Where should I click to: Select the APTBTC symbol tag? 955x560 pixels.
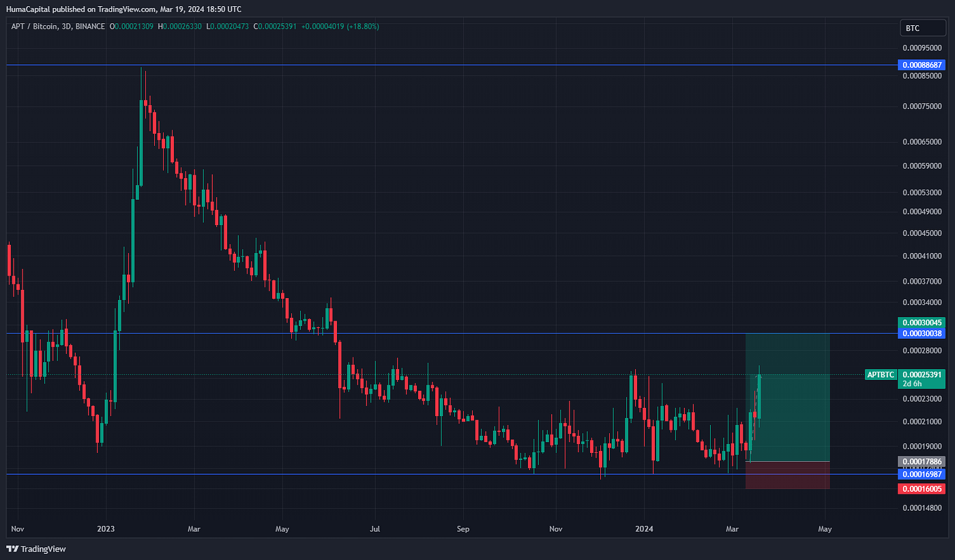click(881, 374)
